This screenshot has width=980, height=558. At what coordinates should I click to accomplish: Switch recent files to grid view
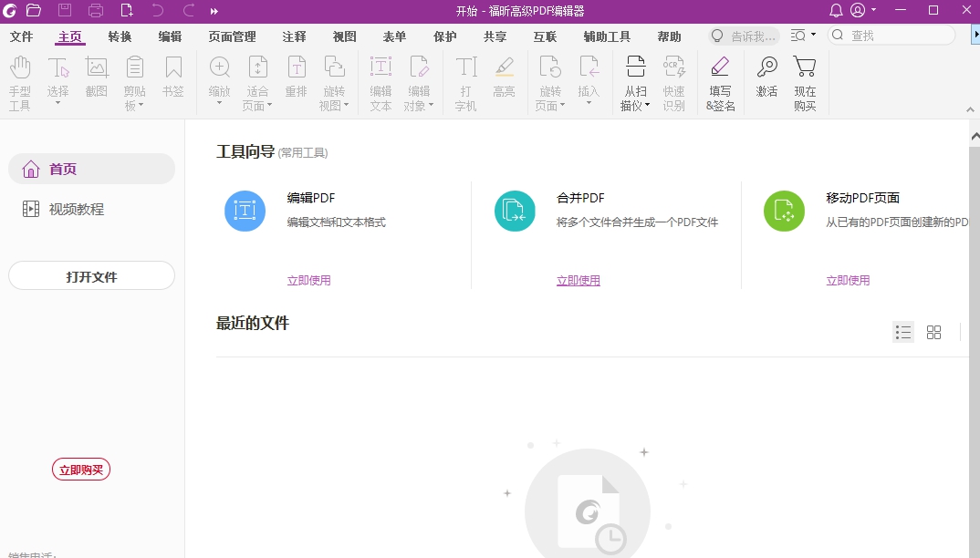933,332
